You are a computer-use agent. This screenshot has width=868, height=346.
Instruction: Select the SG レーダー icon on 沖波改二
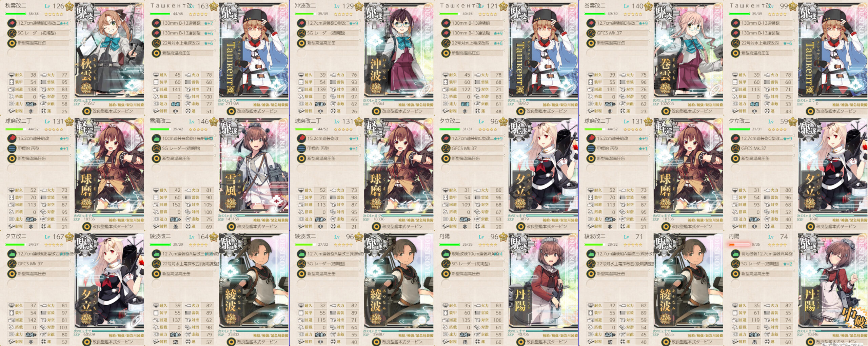pyautogui.click(x=301, y=33)
